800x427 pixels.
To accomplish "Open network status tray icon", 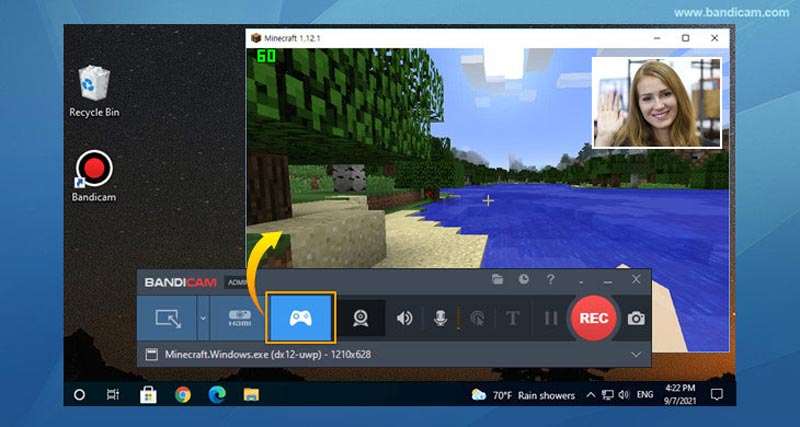I will click(608, 395).
